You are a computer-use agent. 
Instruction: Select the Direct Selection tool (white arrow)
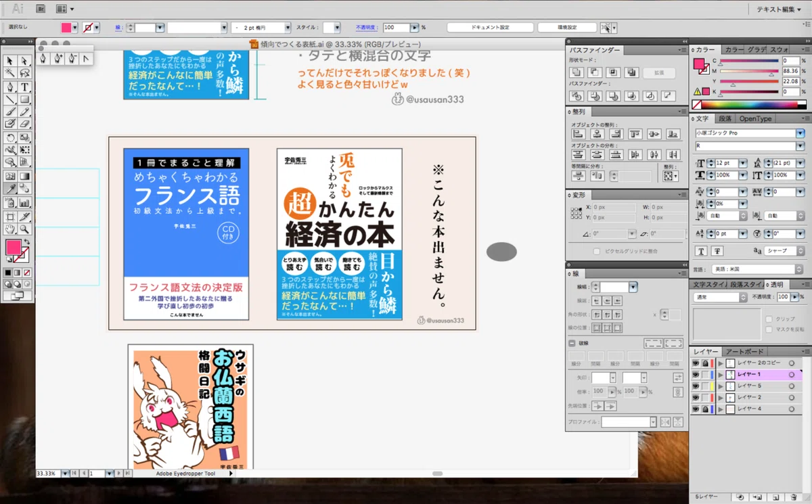pyautogui.click(x=25, y=61)
